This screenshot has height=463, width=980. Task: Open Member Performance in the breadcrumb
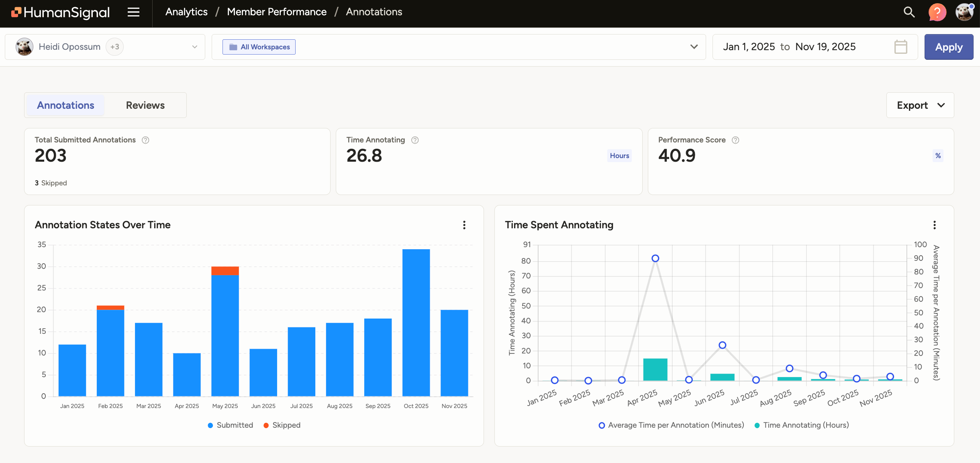pyautogui.click(x=276, y=12)
